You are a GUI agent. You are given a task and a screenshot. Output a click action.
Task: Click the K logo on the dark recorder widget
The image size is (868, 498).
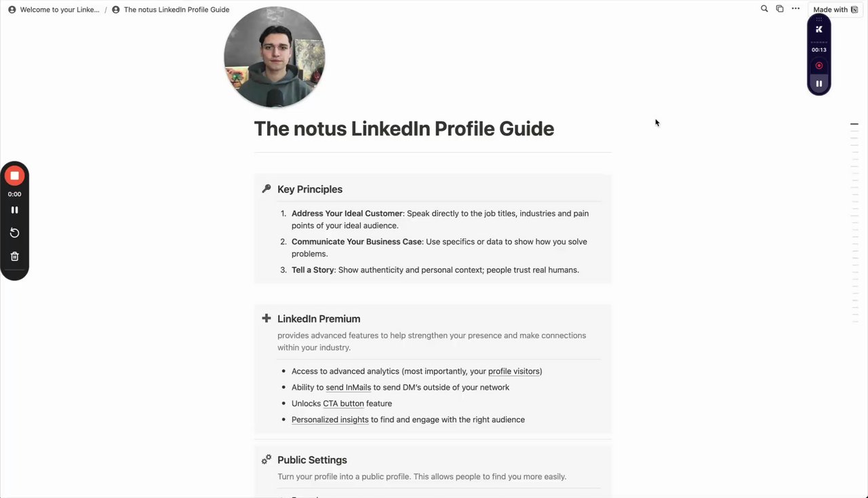(819, 29)
